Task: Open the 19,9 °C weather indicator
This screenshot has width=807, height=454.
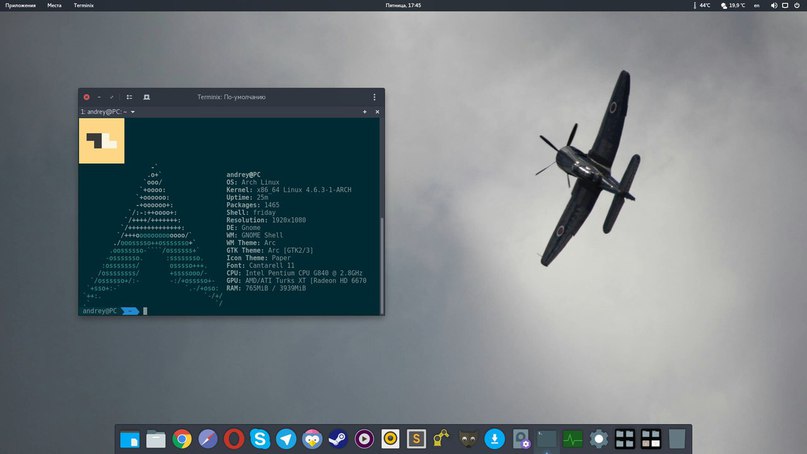Action: 733,5
